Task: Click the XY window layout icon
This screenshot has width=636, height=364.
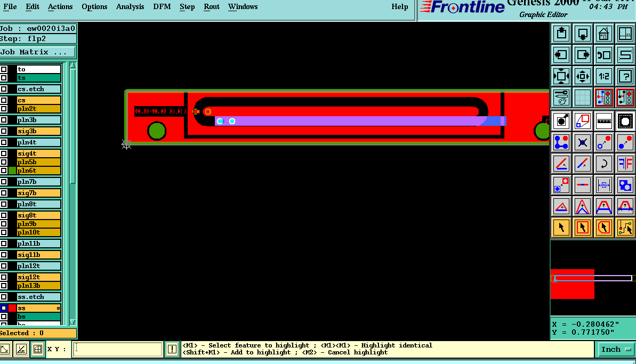Action: coord(625,33)
